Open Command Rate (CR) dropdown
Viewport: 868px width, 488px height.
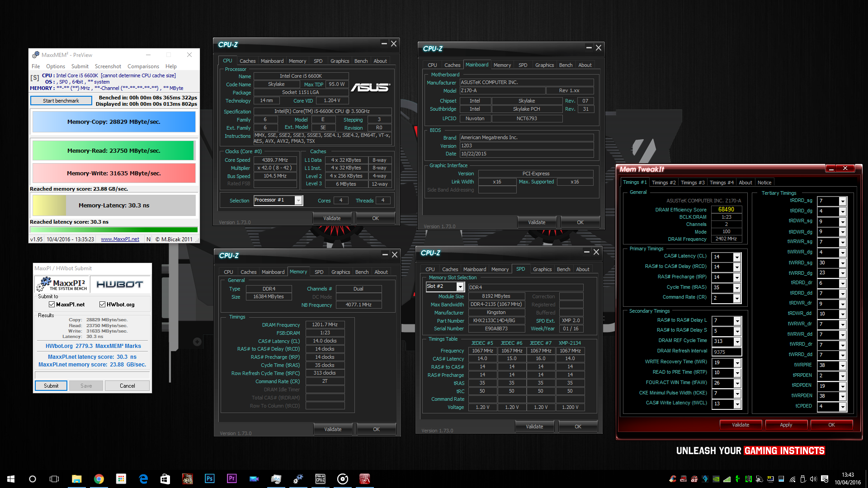(x=736, y=298)
